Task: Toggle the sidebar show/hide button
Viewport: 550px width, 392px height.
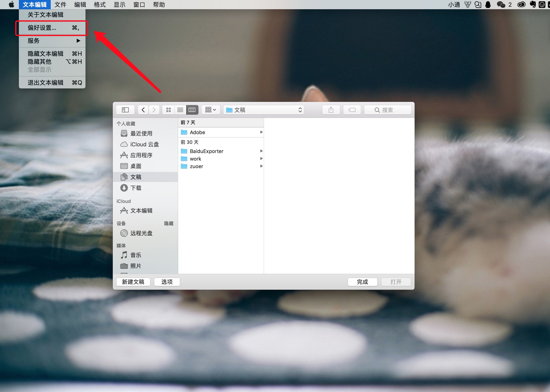Action: coord(125,110)
